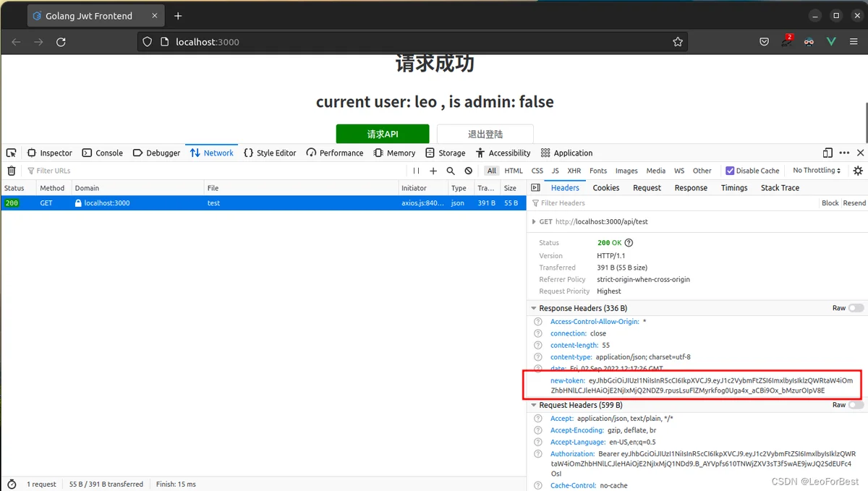Open Pocket icon in browser toolbar
This screenshot has width=868, height=491.
[x=764, y=42]
